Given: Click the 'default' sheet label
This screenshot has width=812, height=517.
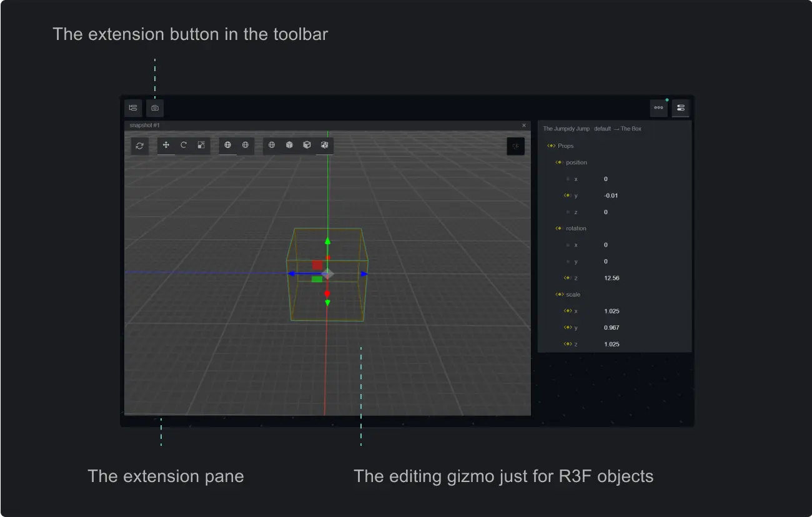Looking at the screenshot, I should point(602,129).
